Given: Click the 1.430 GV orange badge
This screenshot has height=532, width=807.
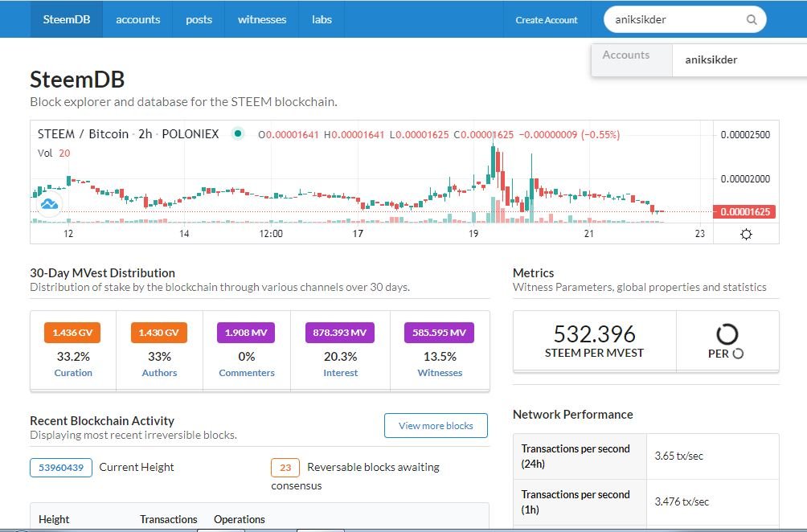Looking at the screenshot, I should 159,333.
